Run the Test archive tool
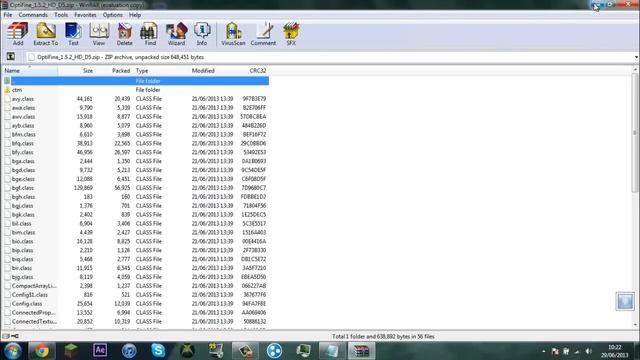 [x=73, y=34]
